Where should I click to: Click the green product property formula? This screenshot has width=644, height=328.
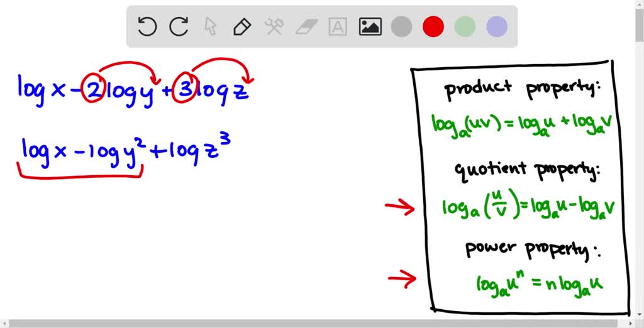click(522, 126)
